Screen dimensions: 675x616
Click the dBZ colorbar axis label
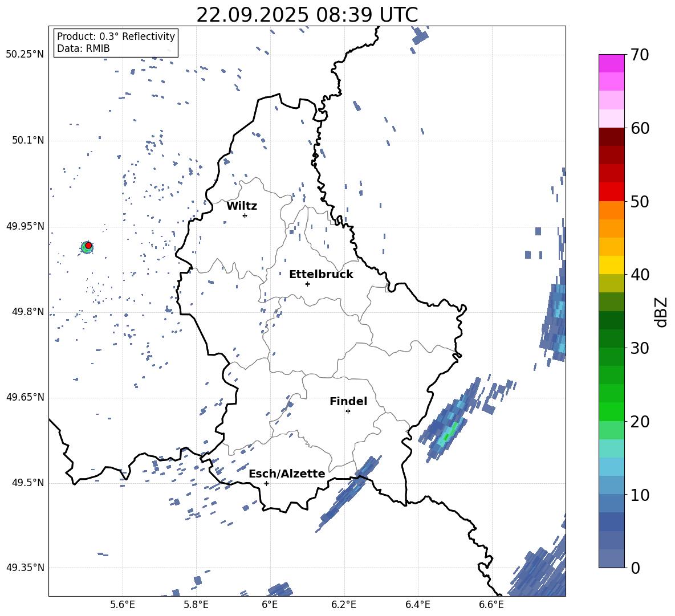tap(662, 312)
